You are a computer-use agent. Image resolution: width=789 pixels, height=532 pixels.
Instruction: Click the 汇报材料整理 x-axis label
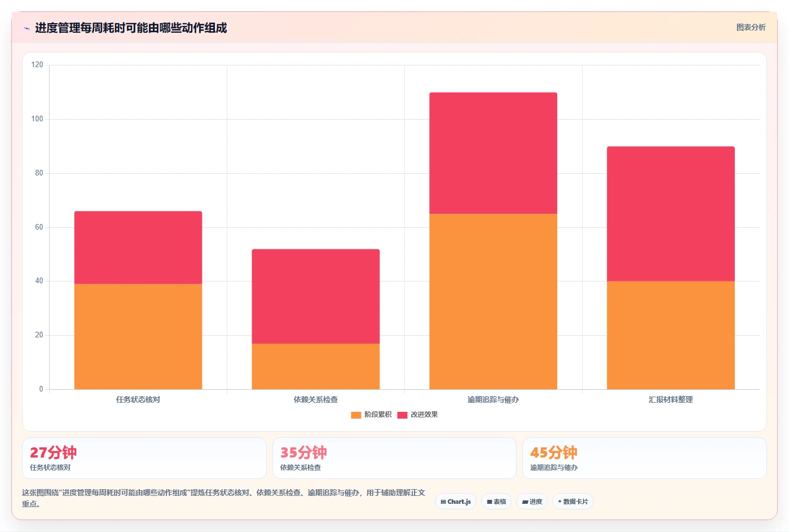pyautogui.click(x=671, y=399)
